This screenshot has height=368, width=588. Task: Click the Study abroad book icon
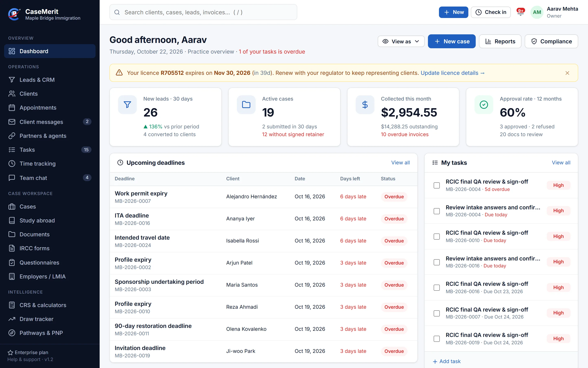click(x=12, y=221)
